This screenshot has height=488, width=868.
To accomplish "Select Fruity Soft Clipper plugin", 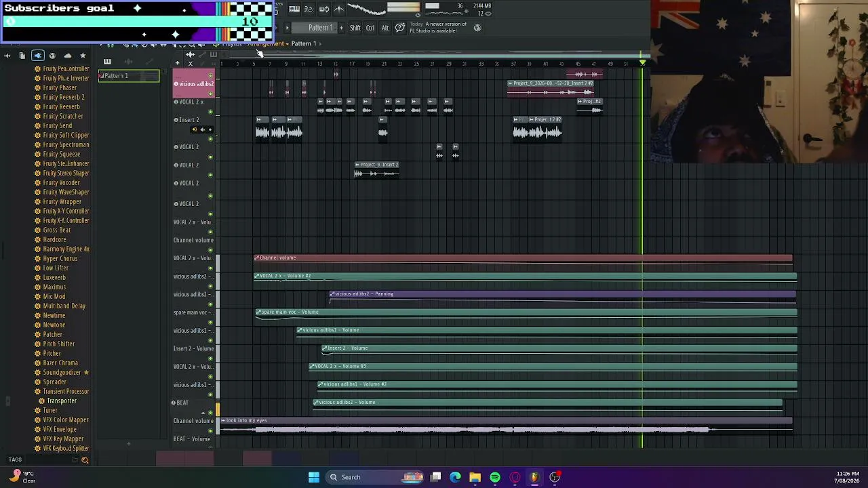I will coord(66,135).
